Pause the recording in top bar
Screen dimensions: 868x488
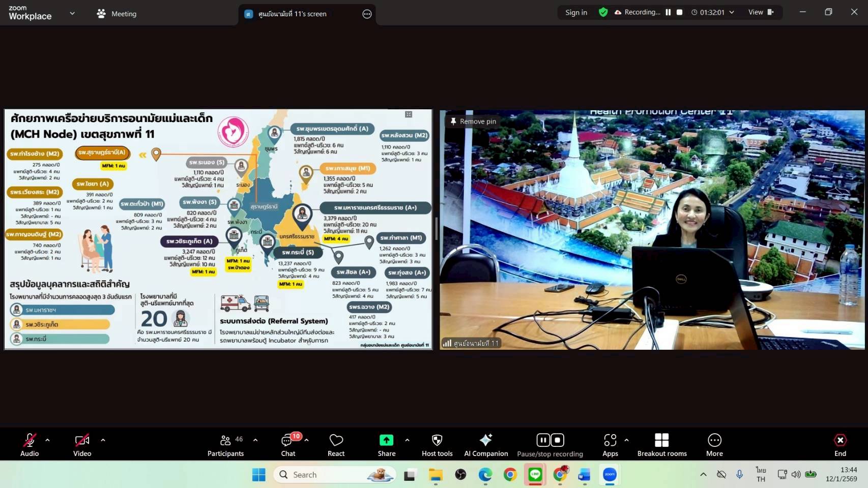click(668, 12)
